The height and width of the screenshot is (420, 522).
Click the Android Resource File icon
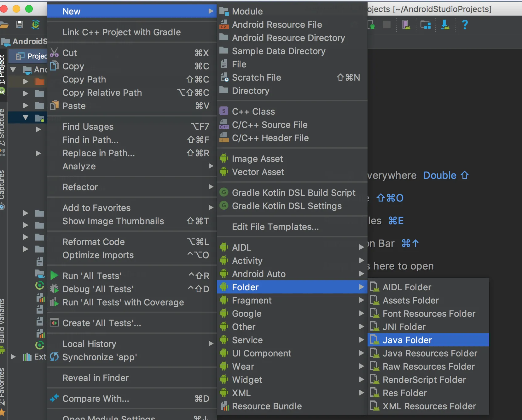click(x=224, y=25)
